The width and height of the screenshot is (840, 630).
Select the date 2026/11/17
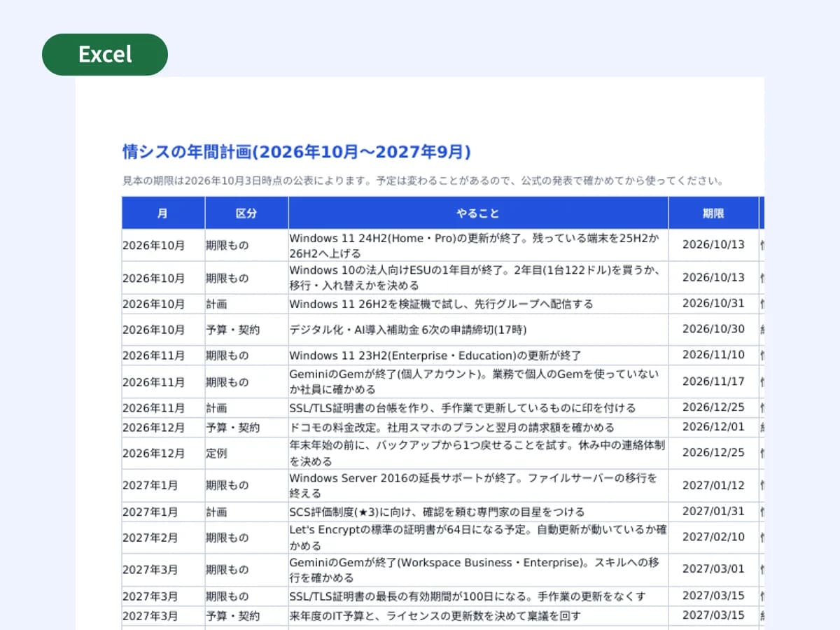[x=713, y=381]
